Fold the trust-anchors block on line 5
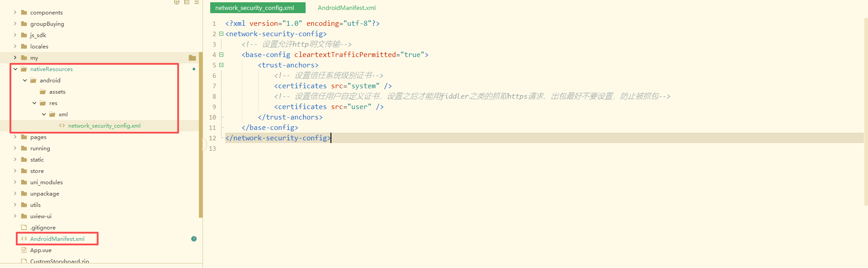 tap(221, 65)
